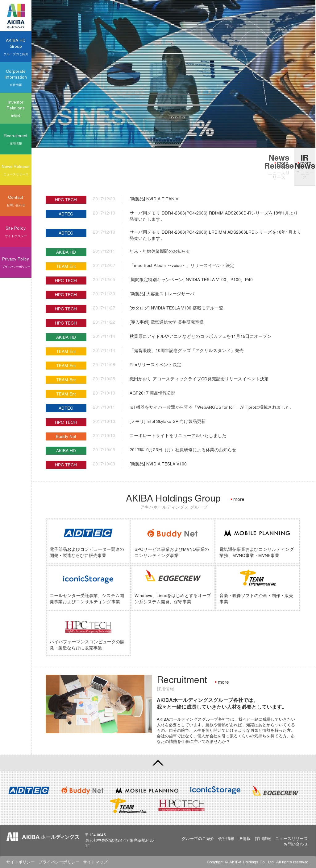Click the Recruitment office photo thumbnail
This screenshot has width=316, height=868.
pyautogui.click(x=99, y=704)
